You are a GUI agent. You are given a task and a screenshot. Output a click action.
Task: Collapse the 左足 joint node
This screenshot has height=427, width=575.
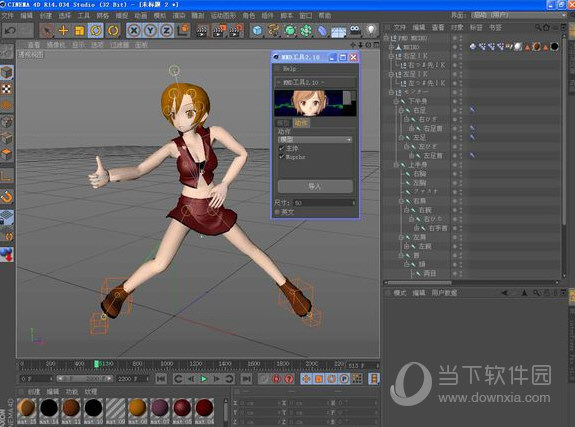pos(401,138)
